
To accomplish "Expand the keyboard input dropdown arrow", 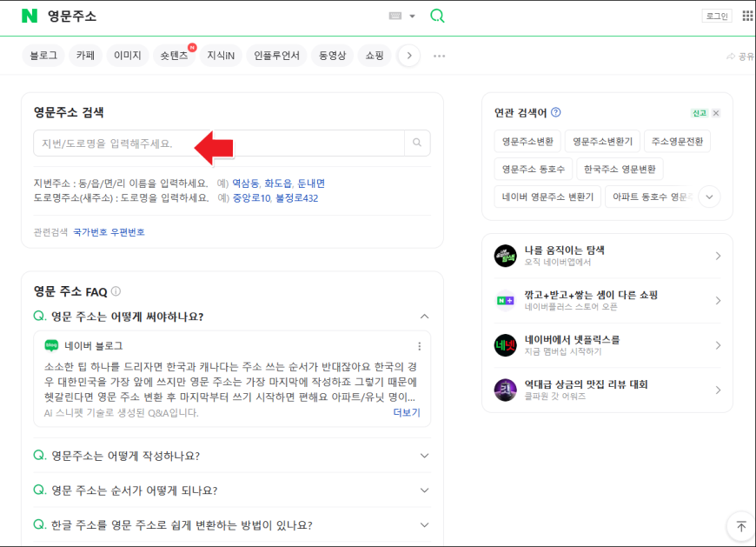I will 412,16.
